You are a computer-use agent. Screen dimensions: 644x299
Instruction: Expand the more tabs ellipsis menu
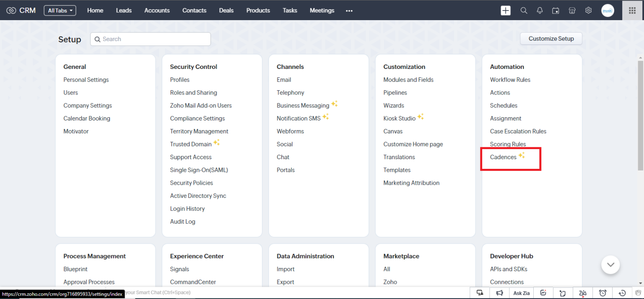(x=349, y=11)
